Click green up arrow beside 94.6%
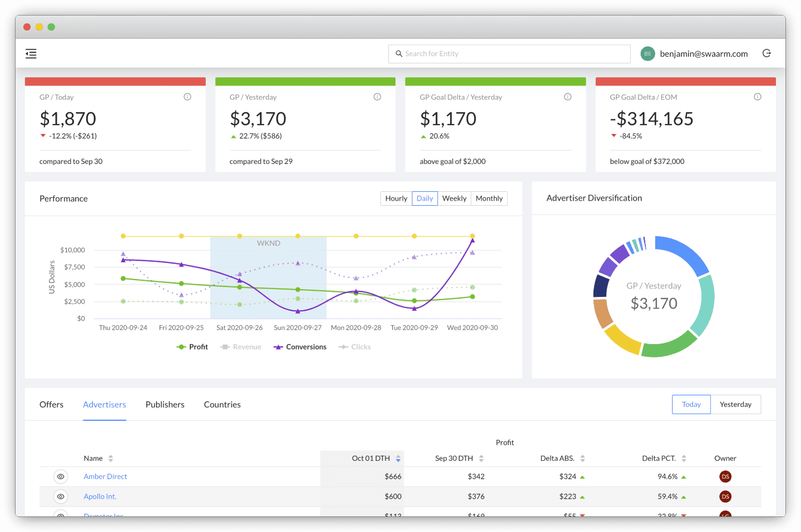 [684, 477]
